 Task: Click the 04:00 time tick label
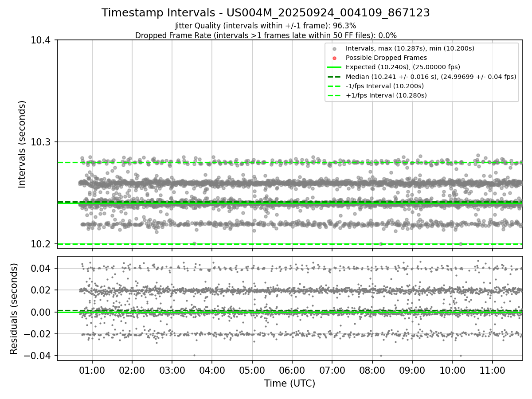pos(212,370)
